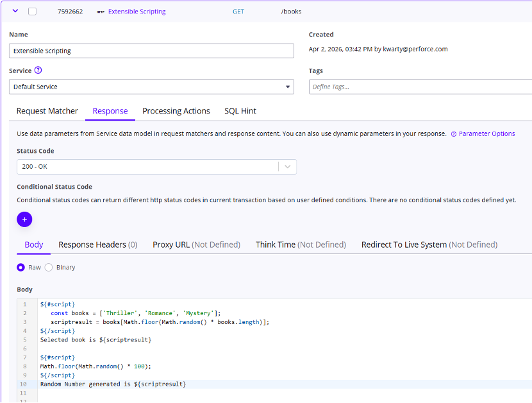Image resolution: width=532 pixels, height=403 pixels.
Task: Open the Extensible Scripting transaction link
Action: point(137,12)
